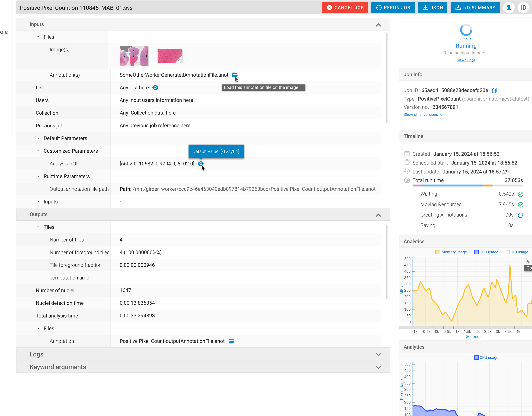Click the PositivePixelCount type label
The width and height of the screenshot is (532, 416).
coord(439,99)
